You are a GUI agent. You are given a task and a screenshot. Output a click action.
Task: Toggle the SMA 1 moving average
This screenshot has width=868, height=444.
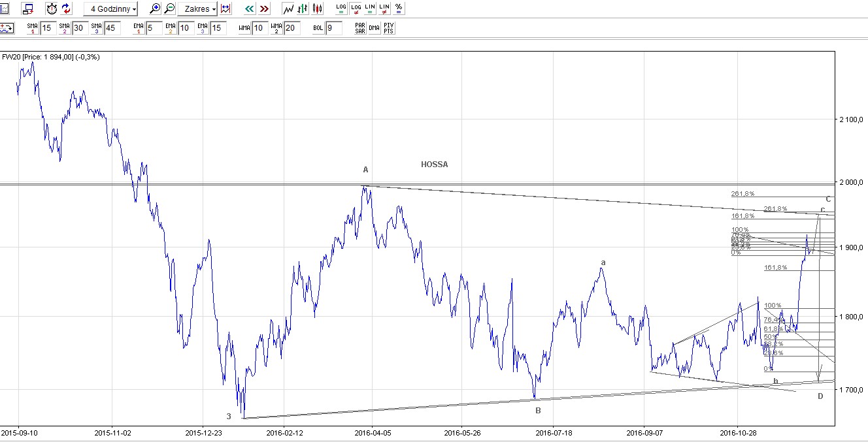pyautogui.click(x=33, y=28)
